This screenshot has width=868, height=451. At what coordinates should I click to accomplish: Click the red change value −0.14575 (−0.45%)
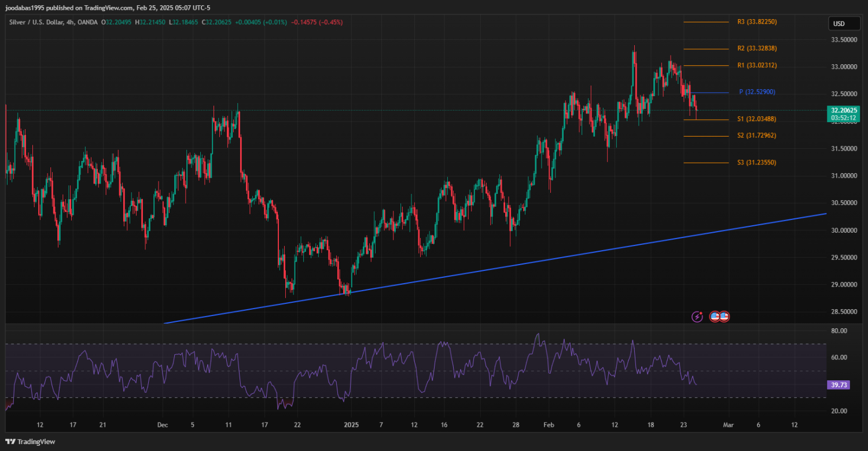tap(317, 22)
